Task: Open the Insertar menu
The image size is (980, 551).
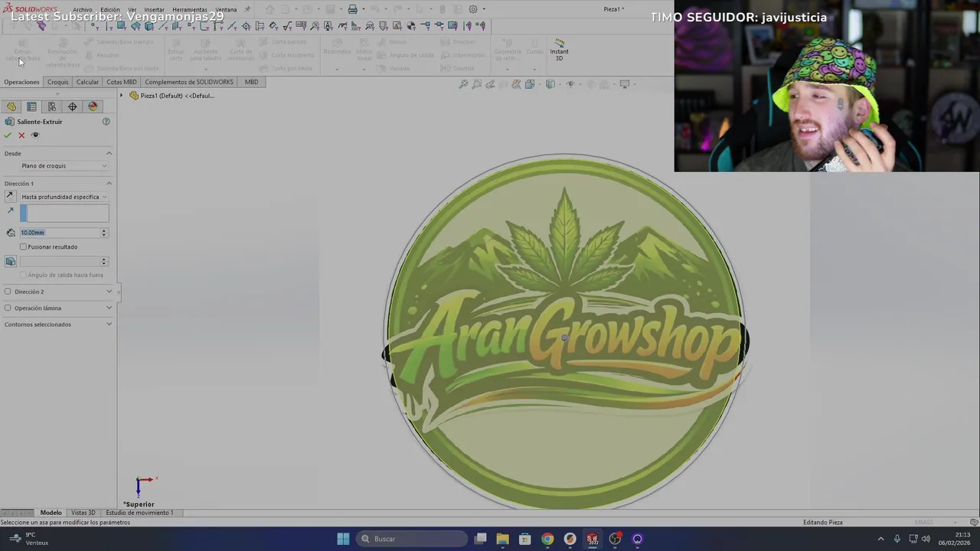Action: click(154, 10)
